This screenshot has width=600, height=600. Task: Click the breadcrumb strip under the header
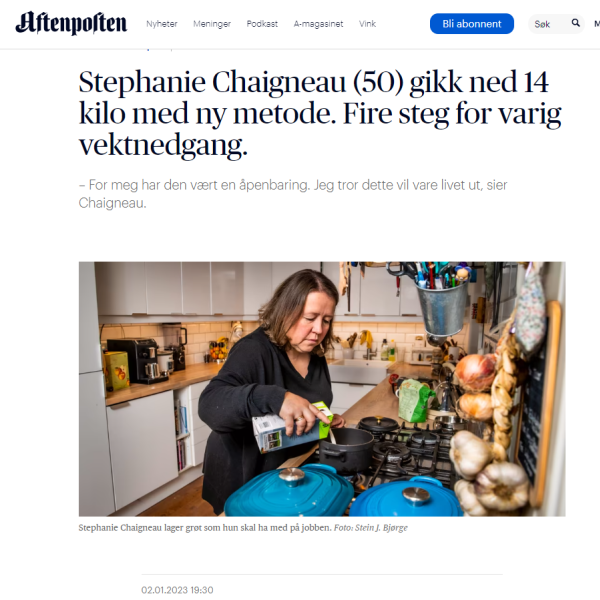(x=160, y=49)
